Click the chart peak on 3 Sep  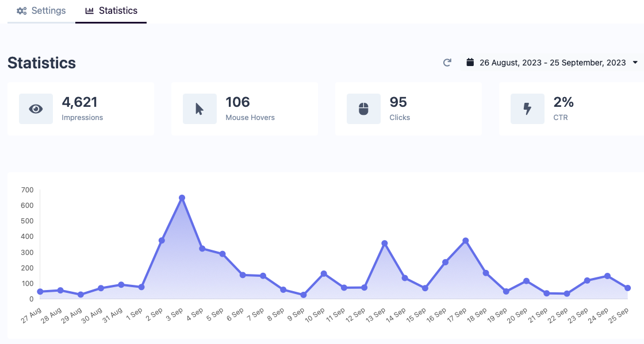click(x=182, y=198)
